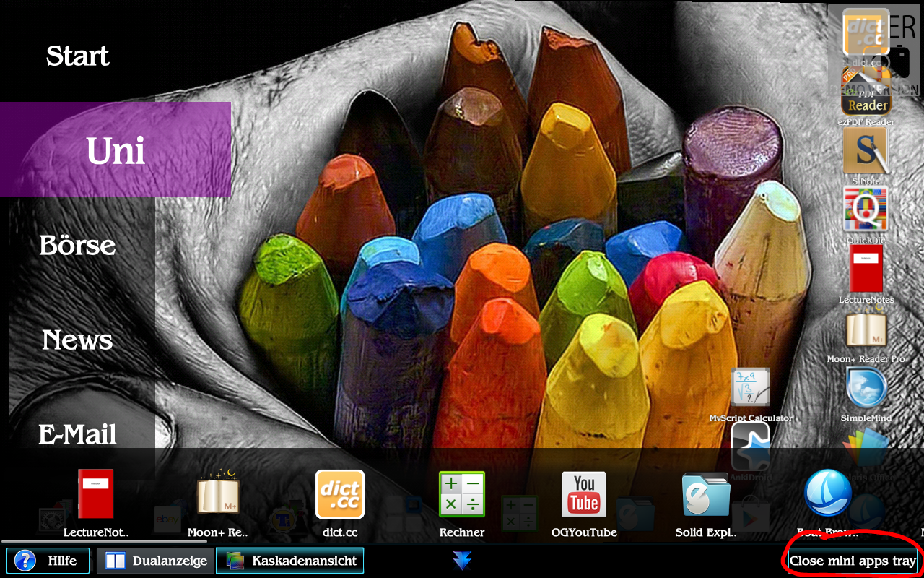The height and width of the screenshot is (578, 924).
Task: Click Close mini apps tray button
Action: 853,561
